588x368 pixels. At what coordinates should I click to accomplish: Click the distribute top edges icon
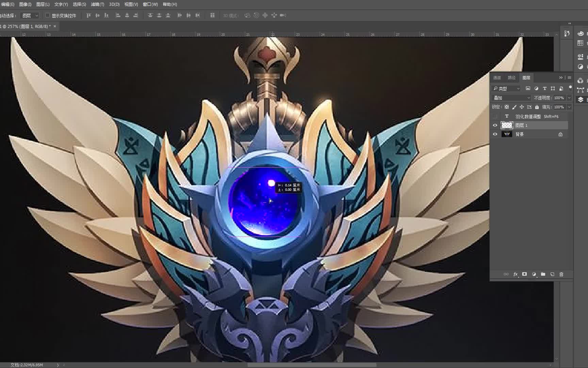(150, 15)
